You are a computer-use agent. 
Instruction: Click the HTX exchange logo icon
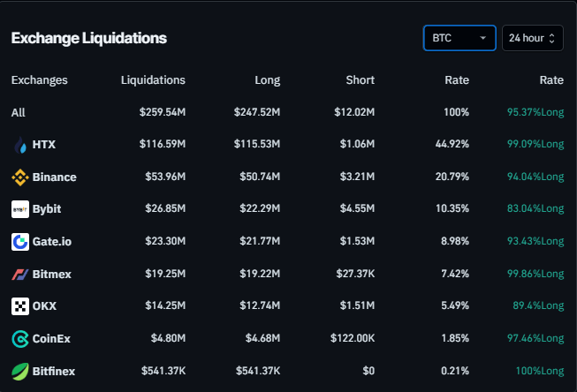click(x=20, y=145)
